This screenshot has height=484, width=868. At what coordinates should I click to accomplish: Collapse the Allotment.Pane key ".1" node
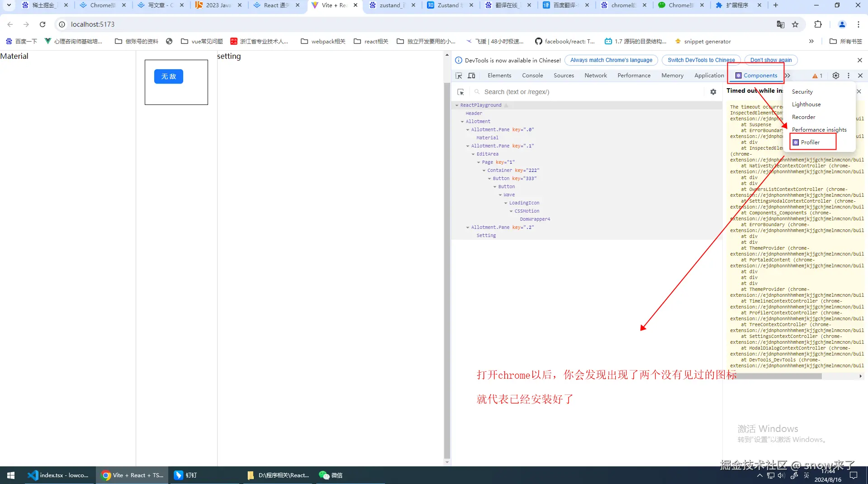[x=468, y=146]
